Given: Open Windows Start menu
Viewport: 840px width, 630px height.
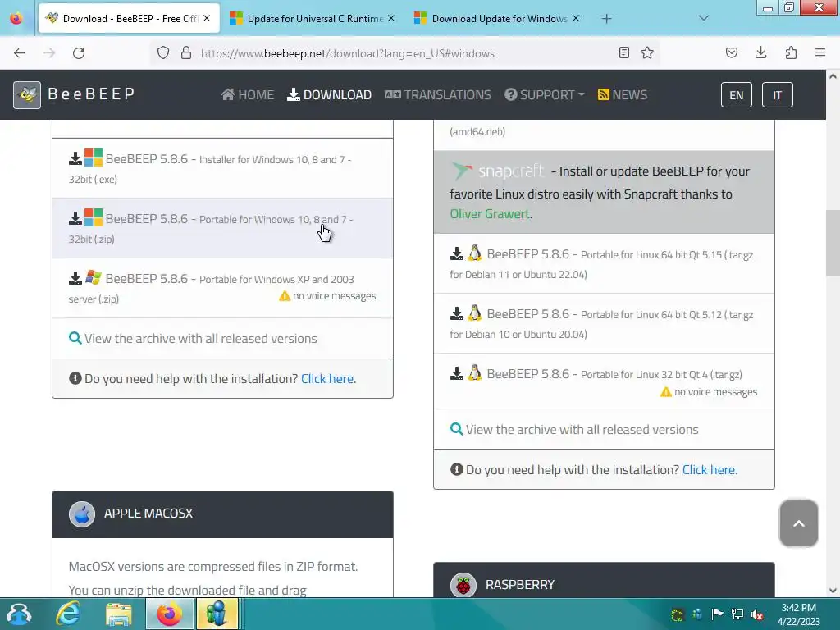Looking at the screenshot, I should pos(20,614).
